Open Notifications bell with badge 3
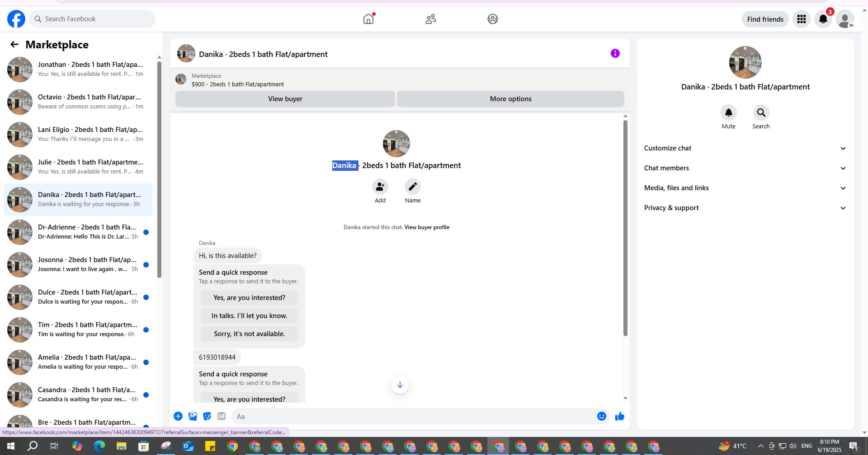Image resolution: width=868 pixels, height=455 pixels. tap(823, 19)
